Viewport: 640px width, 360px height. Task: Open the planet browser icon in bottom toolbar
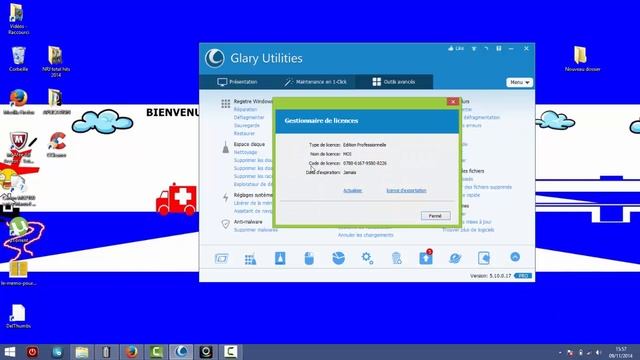click(x=455, y=258)
